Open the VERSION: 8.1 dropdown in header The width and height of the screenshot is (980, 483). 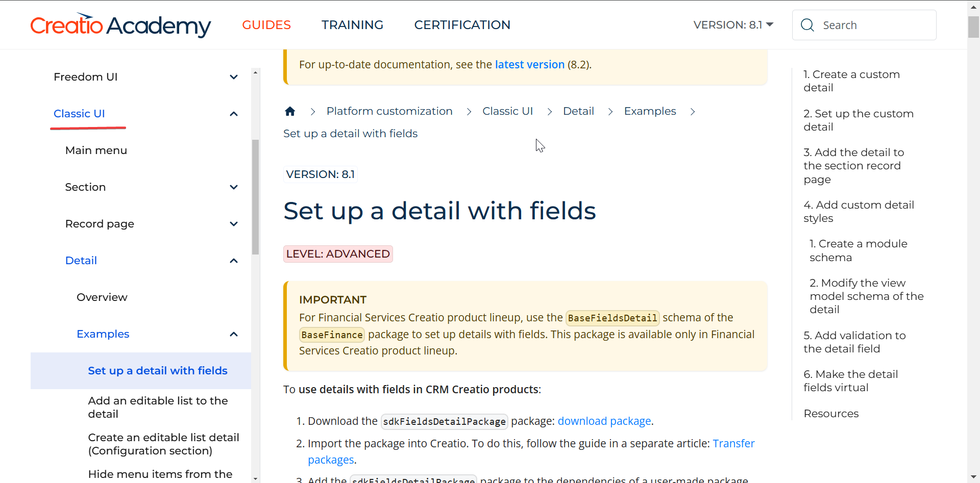pyautogui.click(x=733, y=25)
